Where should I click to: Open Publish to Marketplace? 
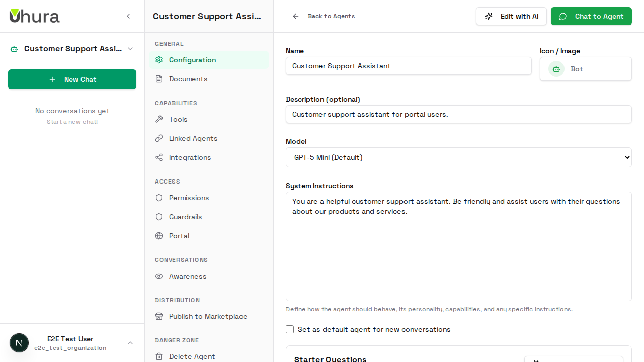point(208,316)
